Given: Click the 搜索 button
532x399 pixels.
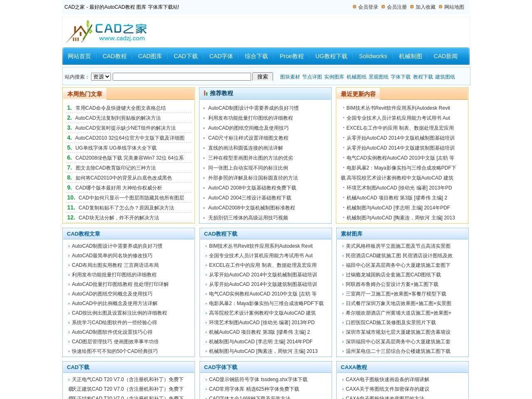Looking at the screenshot, I should coord(263,76).
